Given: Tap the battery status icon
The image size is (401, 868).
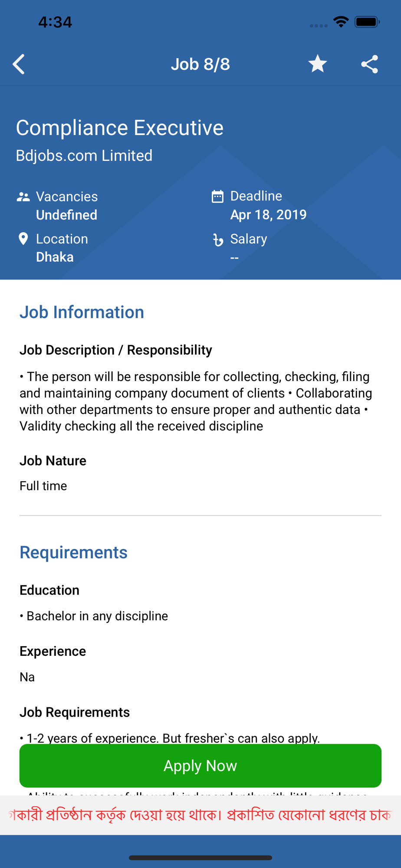Looking at the screenshot, I should (367, 22).
